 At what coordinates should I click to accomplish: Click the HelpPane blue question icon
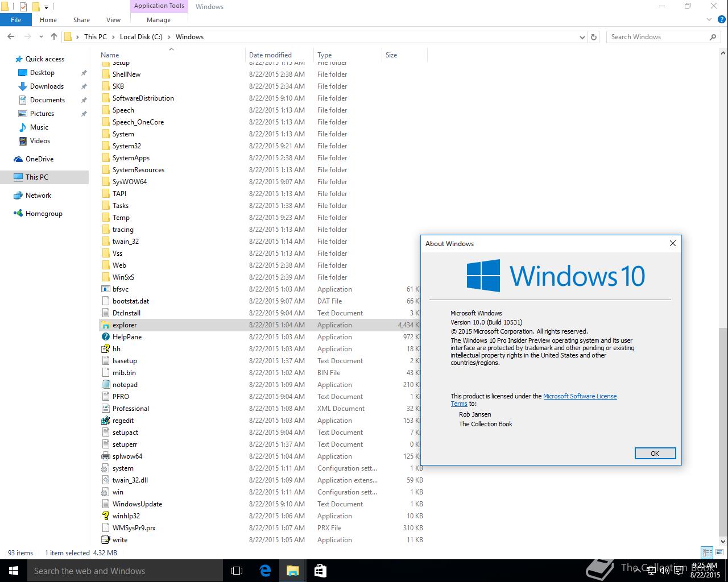[106, 337]
